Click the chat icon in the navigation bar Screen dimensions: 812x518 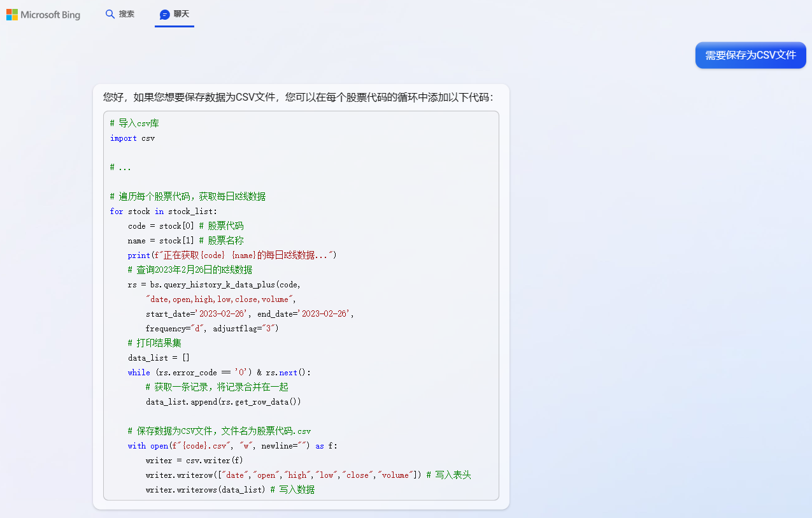pyautogui.click(x=165, y=13)
